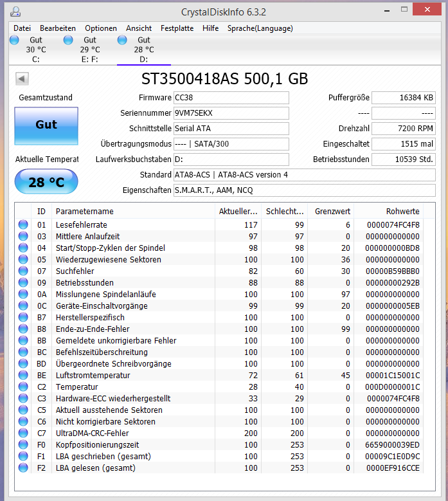448x501 pixels.
Task: Click the Laufwerksbuchstaben field D:
Action: pyautogui.click(x=231, y=159)
